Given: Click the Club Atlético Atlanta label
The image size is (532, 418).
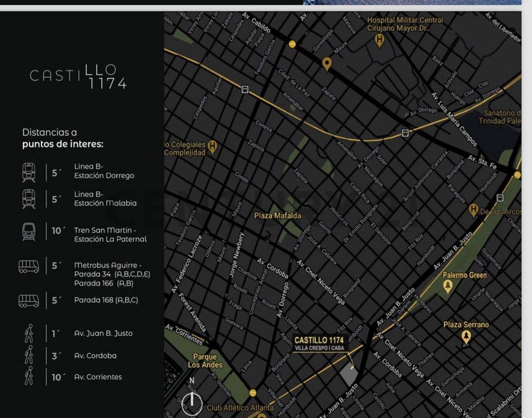Looking at the screenshot, I should pos(240,408).
